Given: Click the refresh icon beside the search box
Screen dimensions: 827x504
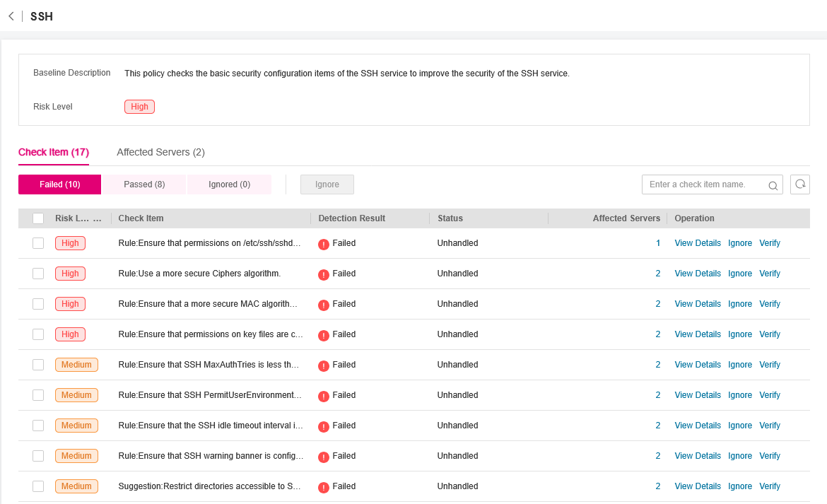Looking at the screenshot, I should [800, 184].
